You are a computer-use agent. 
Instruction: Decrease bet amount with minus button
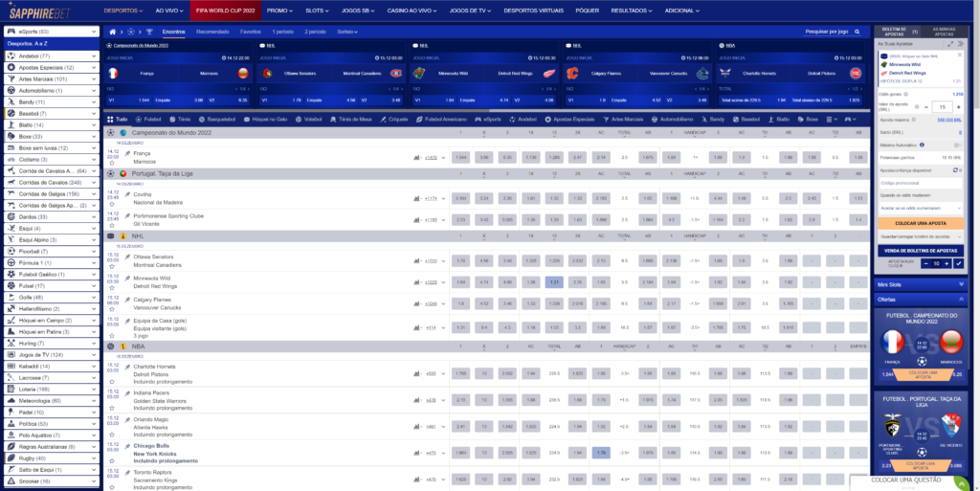pyautogui.click(x=925, y=107)
